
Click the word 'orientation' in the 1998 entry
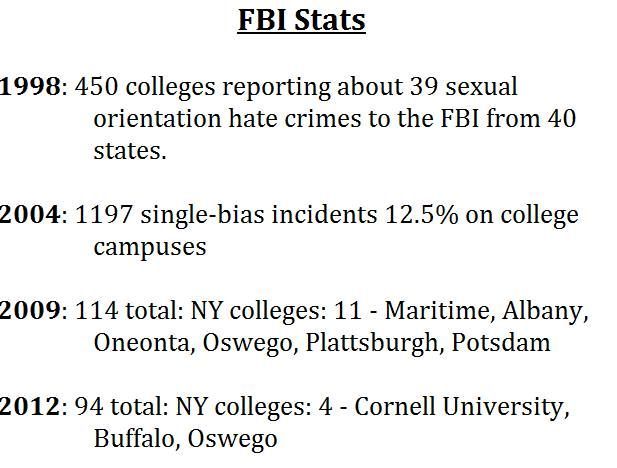click(157, 119)
